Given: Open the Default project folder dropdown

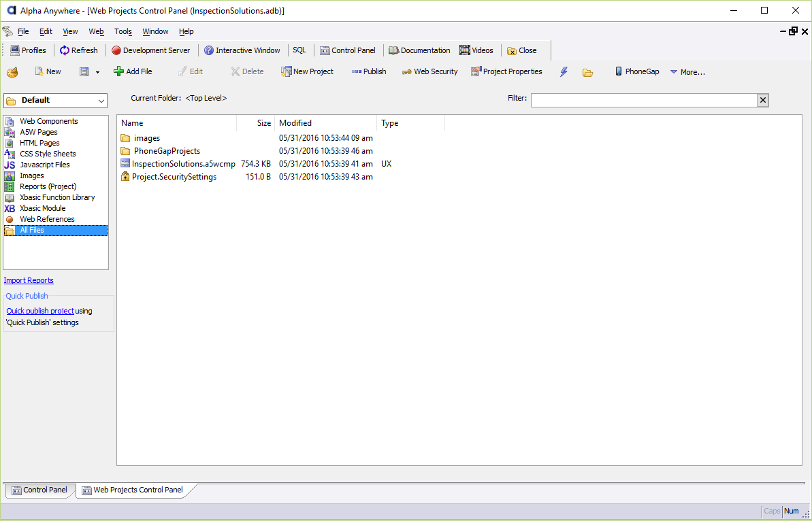Looking at the screenshot, I should tap(55, 101).
